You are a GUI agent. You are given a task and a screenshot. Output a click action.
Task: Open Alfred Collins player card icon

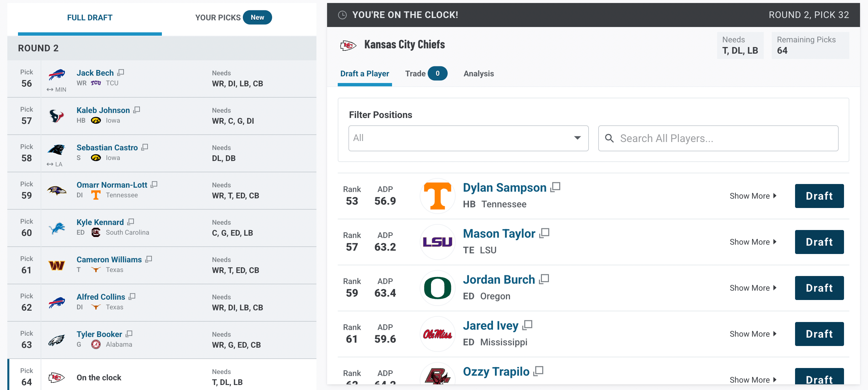pos(132,297)
